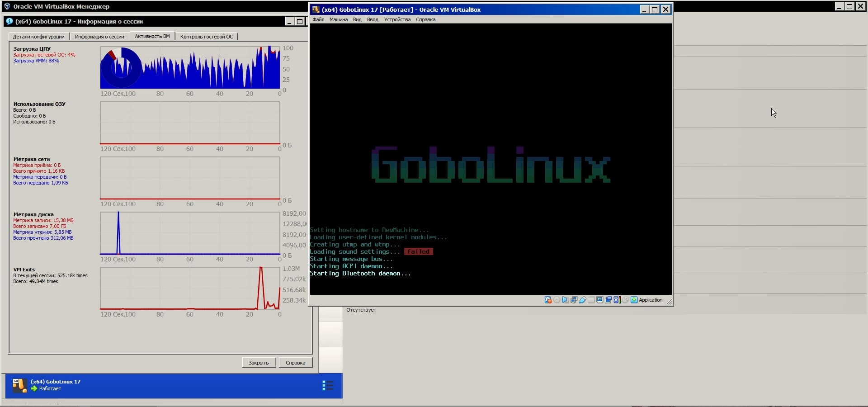Click the 'Application' host key label
Screen dimensions: 868x407
[651, 300]
